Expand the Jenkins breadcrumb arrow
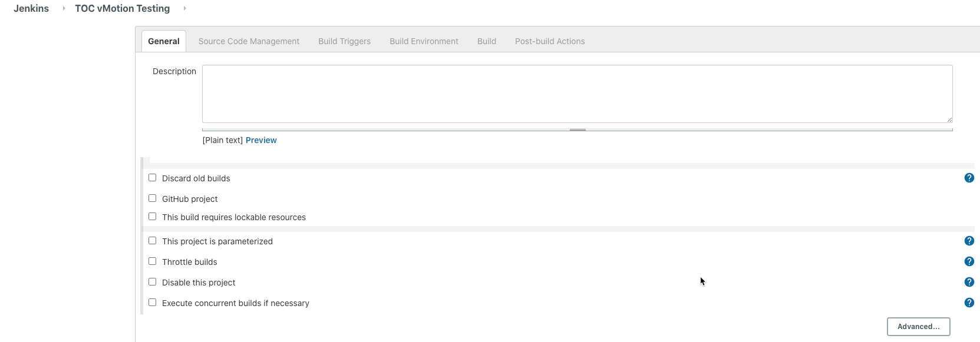The image size is (980, 342). click(64, 8)
